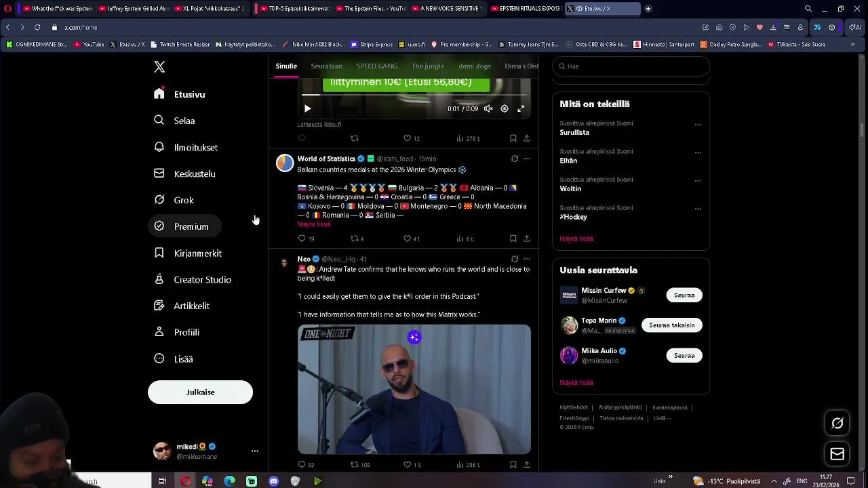Like World of Statistics post (41)
The image size is (868, 488).
pos(412,239)
